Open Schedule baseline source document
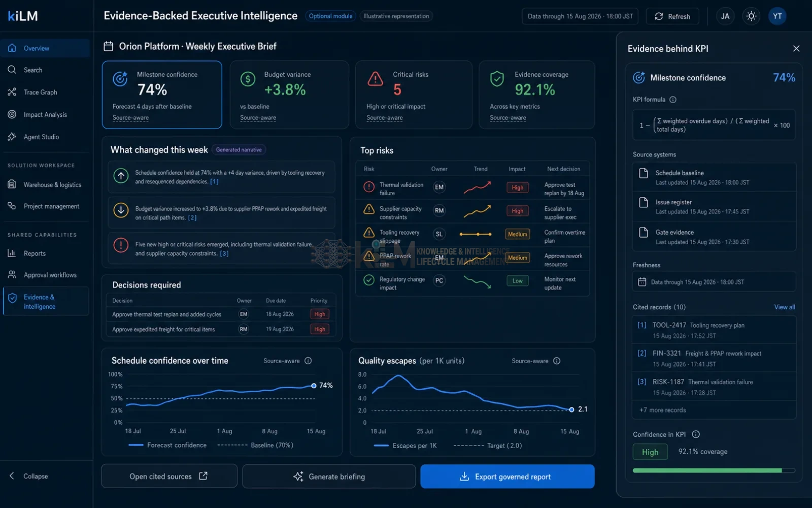 [x=714, y=177]
